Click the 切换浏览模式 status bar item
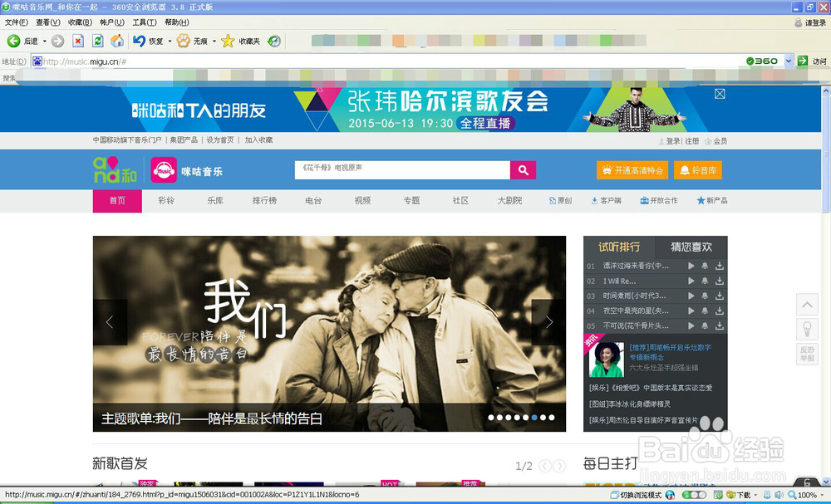 (636, 495)
